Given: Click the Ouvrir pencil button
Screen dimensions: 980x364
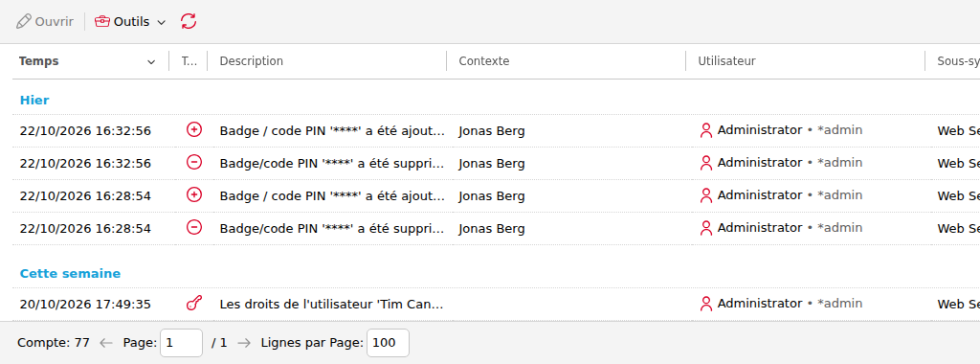Looking at the screenshot, I should (44, 21).
